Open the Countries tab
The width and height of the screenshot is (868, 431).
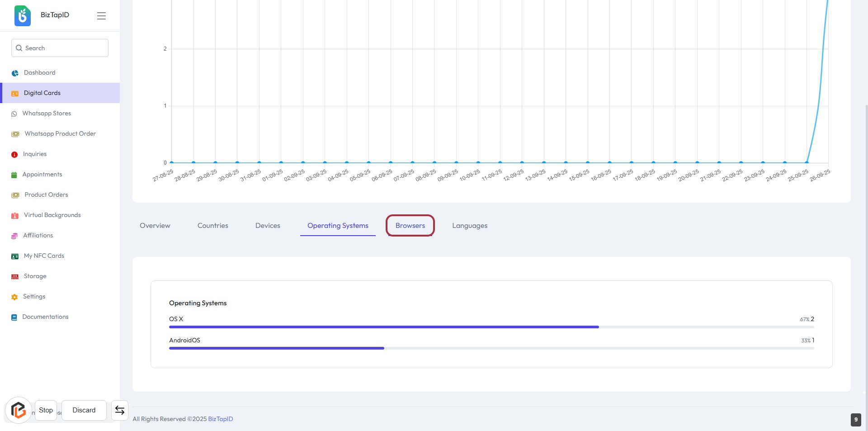[212, 226]
